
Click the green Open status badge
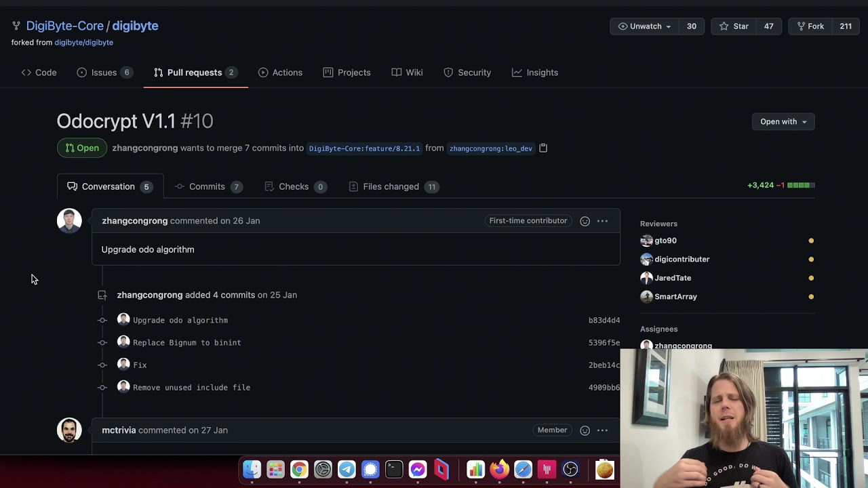coord(82,148)
